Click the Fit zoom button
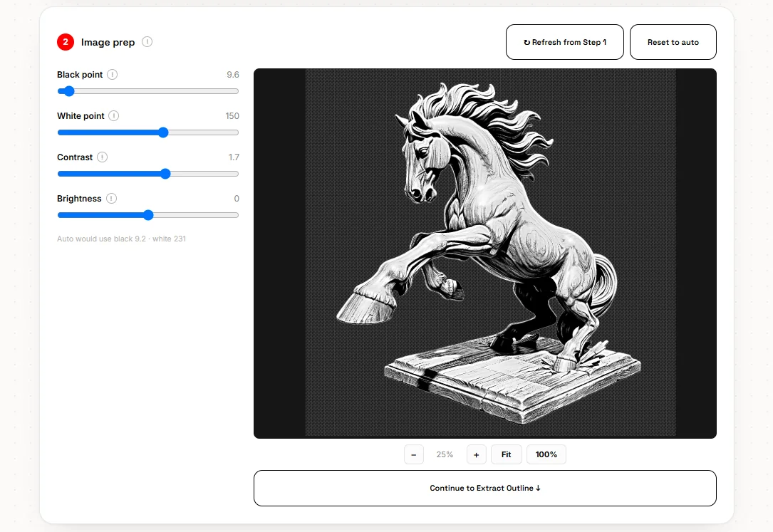The image size is (773, 532). click(x=507, y=454)
